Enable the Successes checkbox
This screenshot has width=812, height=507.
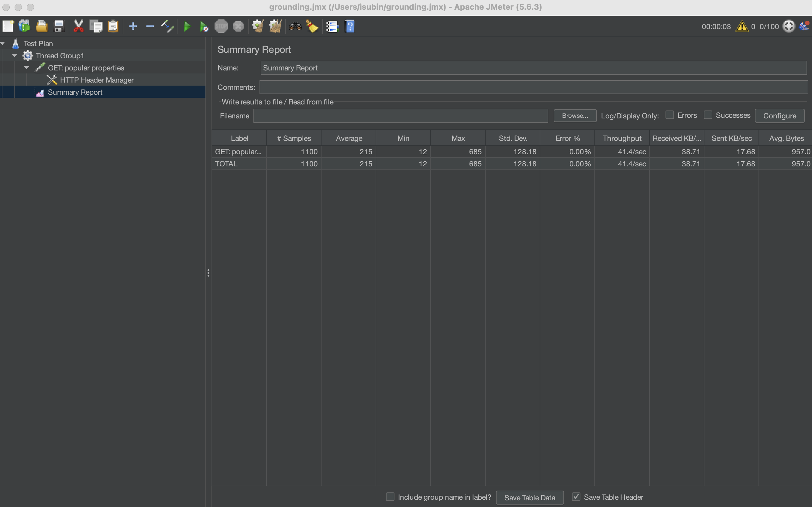click(708, 115)
